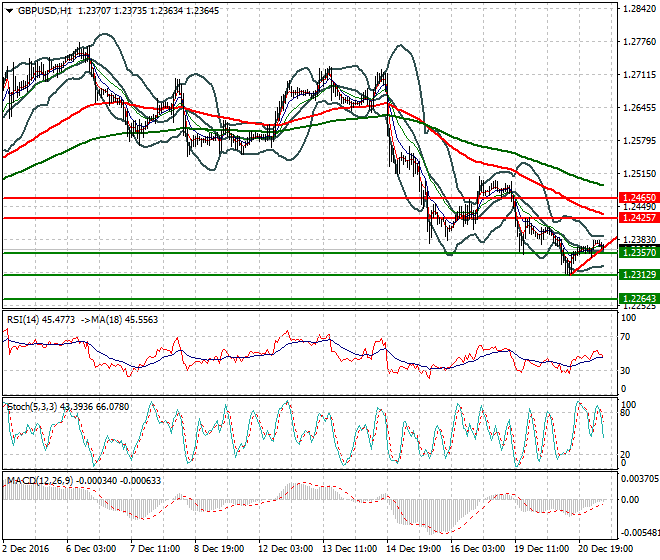Select the Stochastic 20 oversold level label
Screen dimensions: 660x560
tap(625, 455)
